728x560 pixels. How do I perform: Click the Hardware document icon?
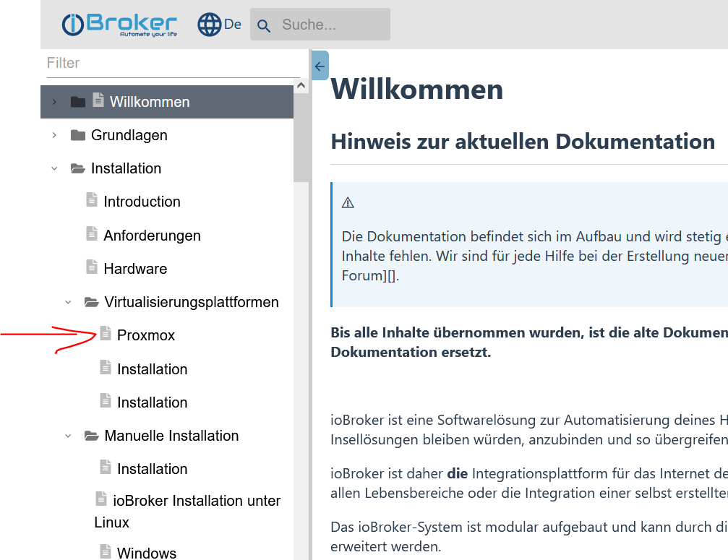coord(92,267)
